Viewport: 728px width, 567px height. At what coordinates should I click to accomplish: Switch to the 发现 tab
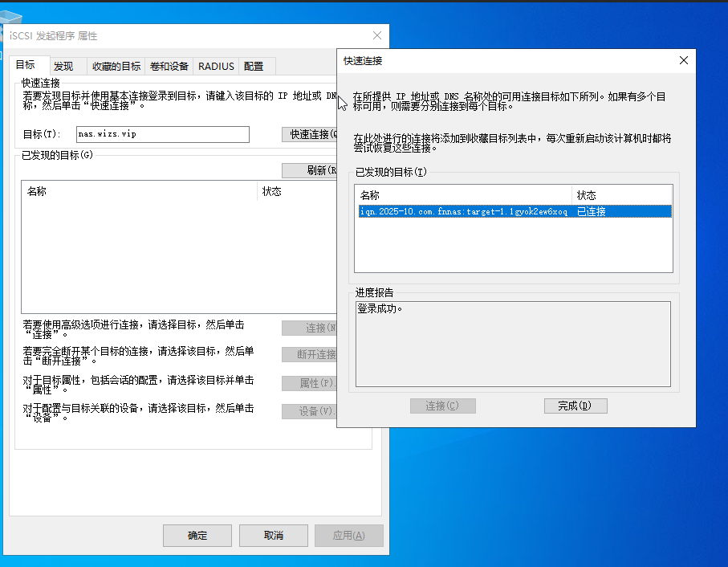point(63,66)
